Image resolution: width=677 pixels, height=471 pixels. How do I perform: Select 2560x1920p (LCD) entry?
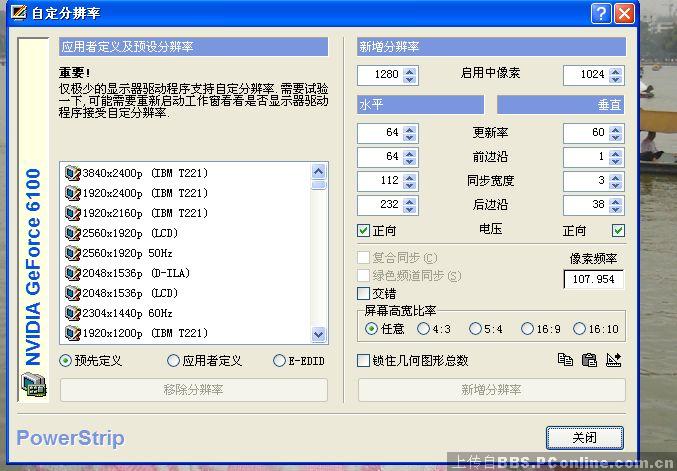tap(130, 233)
